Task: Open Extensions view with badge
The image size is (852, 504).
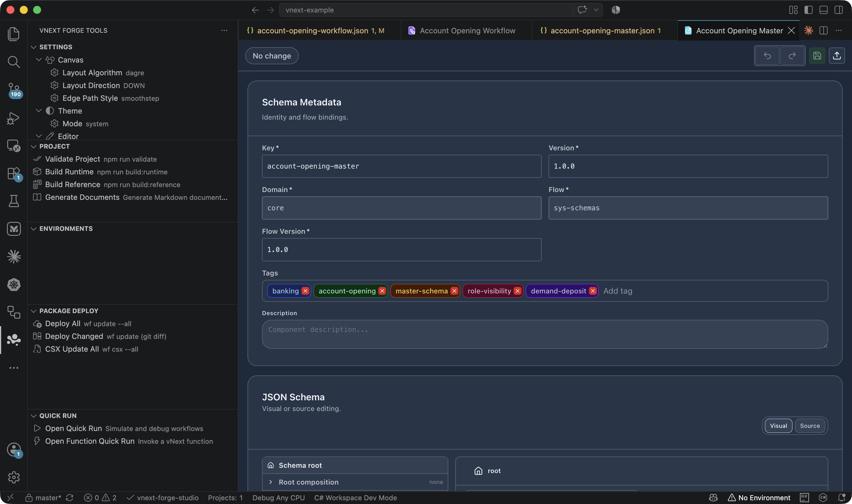Action: point(14,174)
